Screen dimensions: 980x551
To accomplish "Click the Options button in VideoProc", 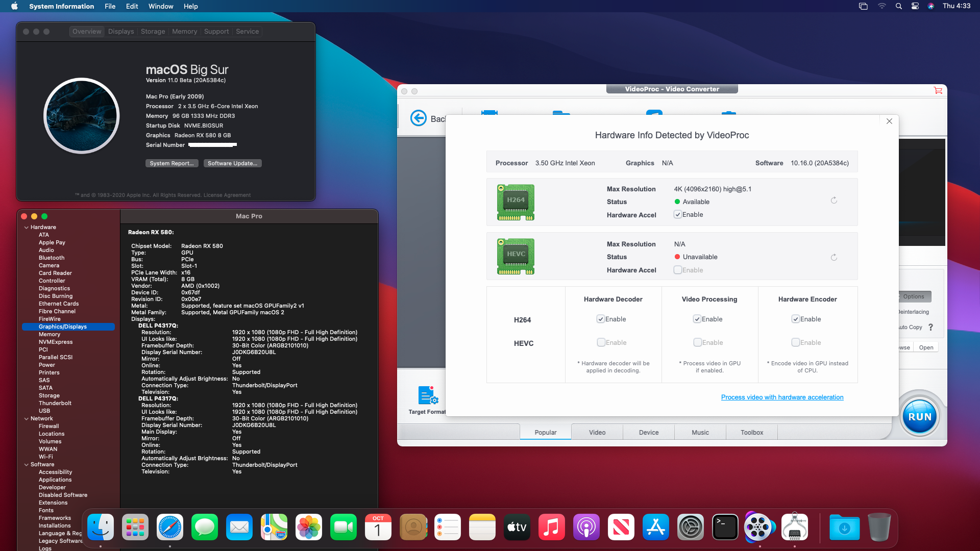I will [914, 296].
